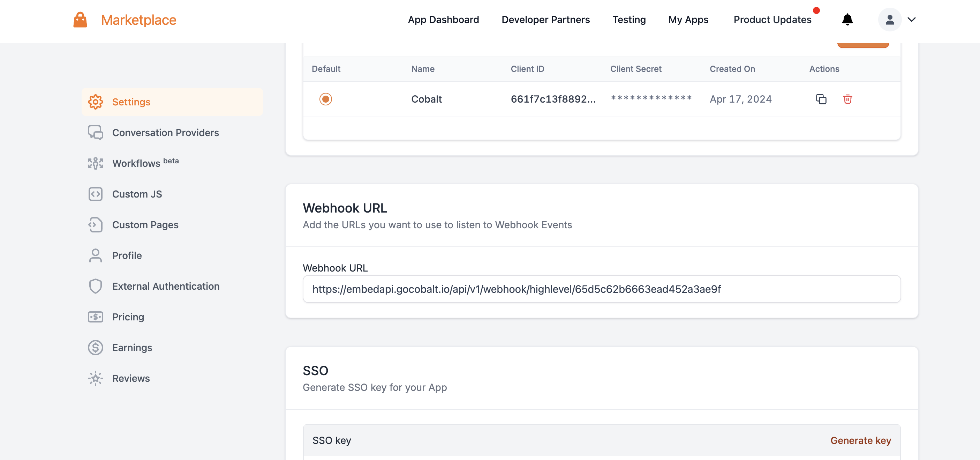Viewport: 980px width, 460px height.
Task: Delete the Cobalt credentials
Action: point(848,99)
